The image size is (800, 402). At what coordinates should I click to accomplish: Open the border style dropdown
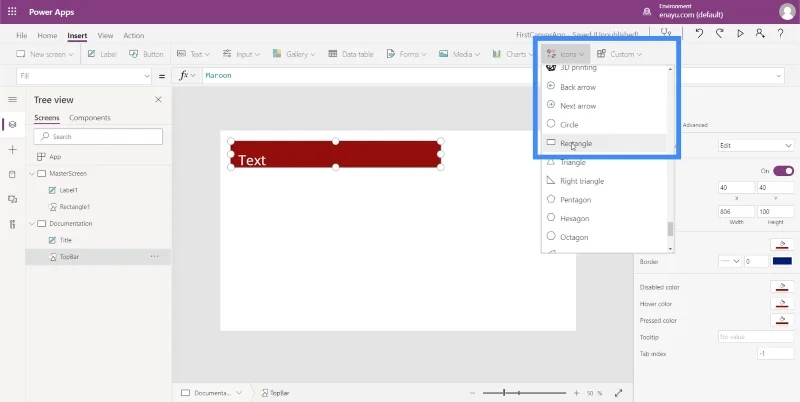[x=730, y=261]
